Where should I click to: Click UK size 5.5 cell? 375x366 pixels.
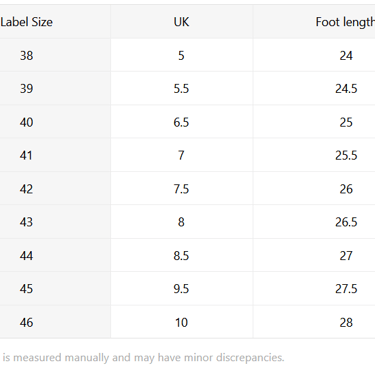(181, 89)
